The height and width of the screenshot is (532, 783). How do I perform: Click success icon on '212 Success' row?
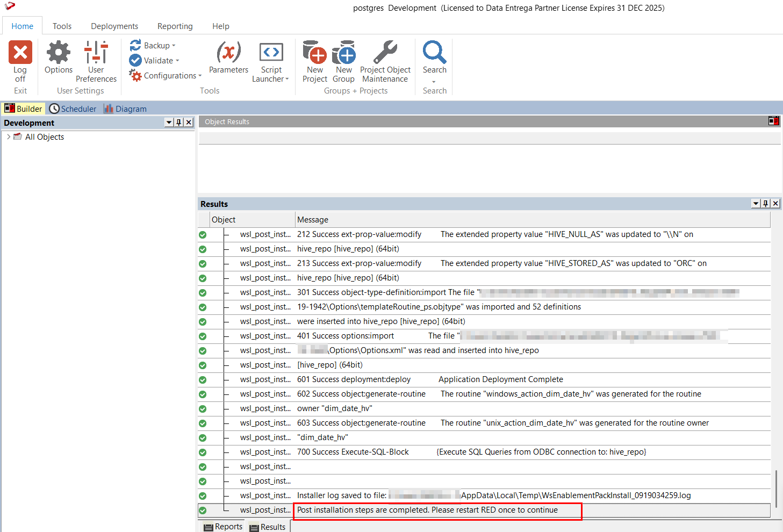[203, 235]
